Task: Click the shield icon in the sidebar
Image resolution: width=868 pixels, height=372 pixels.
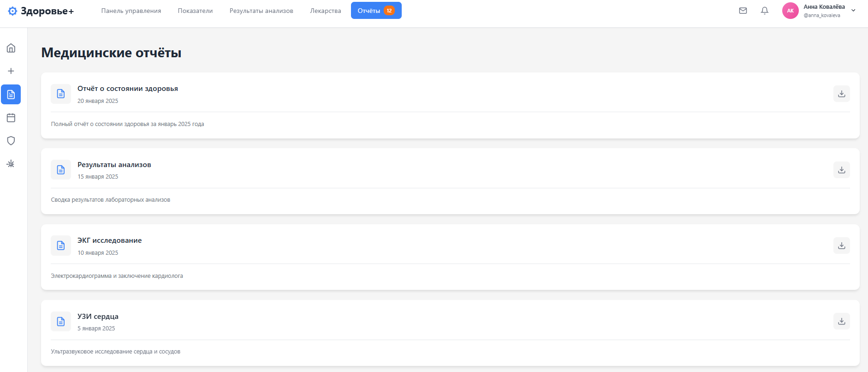Action: click(11, 141)
